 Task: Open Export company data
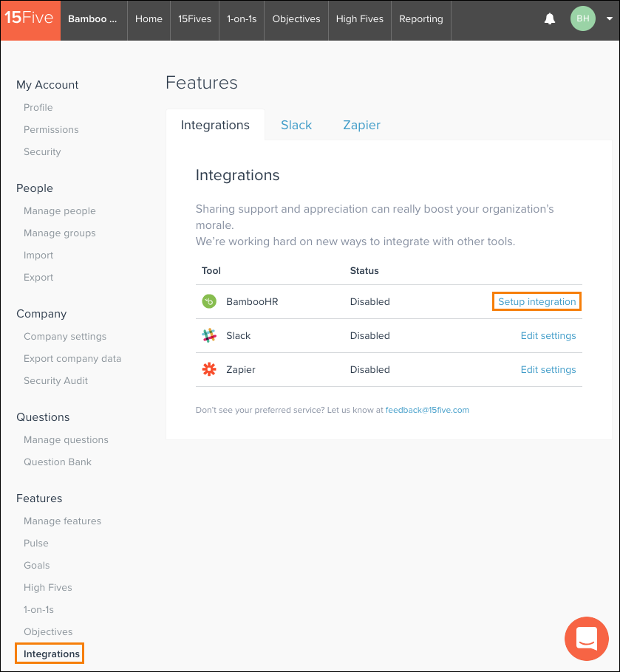(x=72, y=359)
